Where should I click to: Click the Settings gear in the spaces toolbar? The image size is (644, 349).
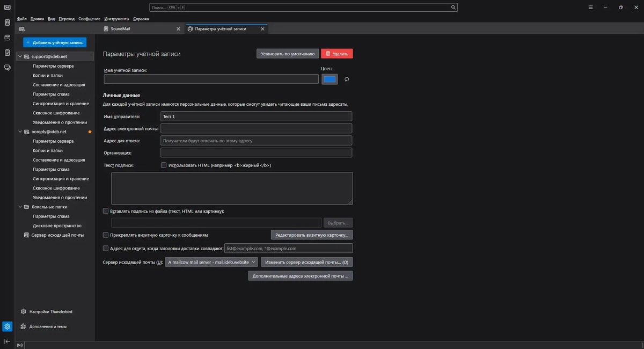click(7, 326)
